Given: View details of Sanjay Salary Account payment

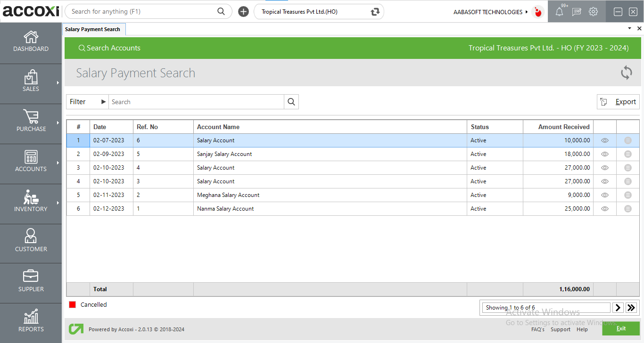Looking at the screenshot, I should point(604,154).
